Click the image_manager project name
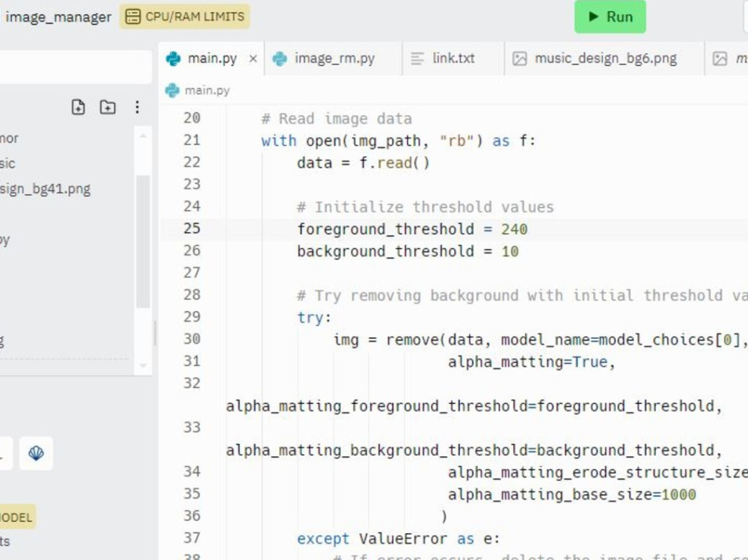Image resolution: width=748 pixels, height=560 pixels. (x=58, y=17)
